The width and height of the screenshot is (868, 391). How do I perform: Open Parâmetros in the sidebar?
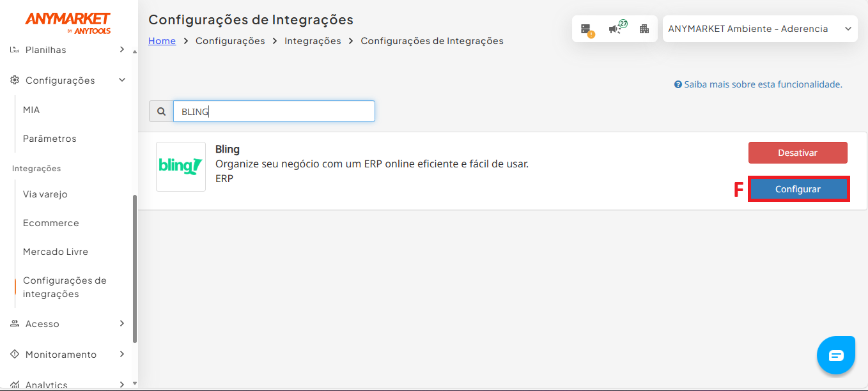(x=49, y=139)
